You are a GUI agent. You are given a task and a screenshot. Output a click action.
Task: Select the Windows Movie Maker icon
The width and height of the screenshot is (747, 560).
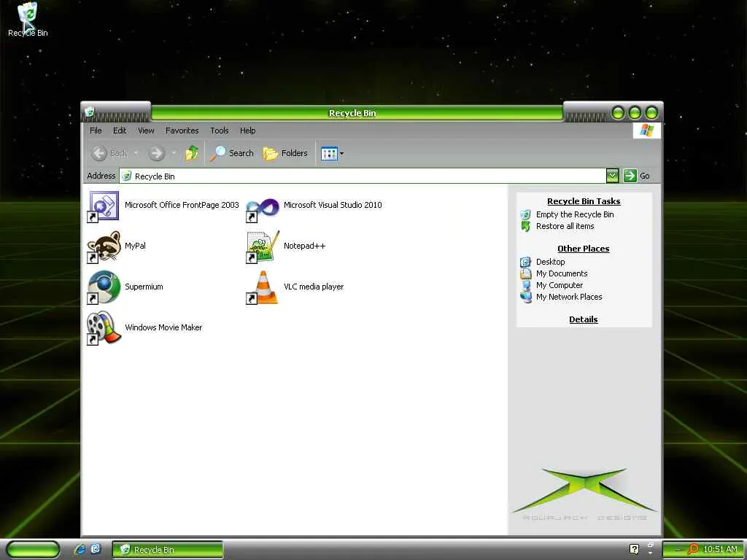(x=104, y=327)
